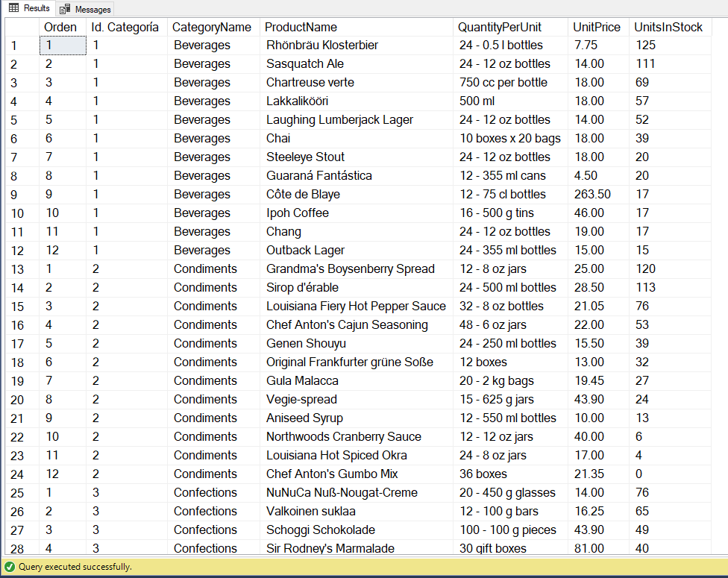
Task: Click the green query success checkmark icon
Action: pyautogui.click(x=9, y=566)
